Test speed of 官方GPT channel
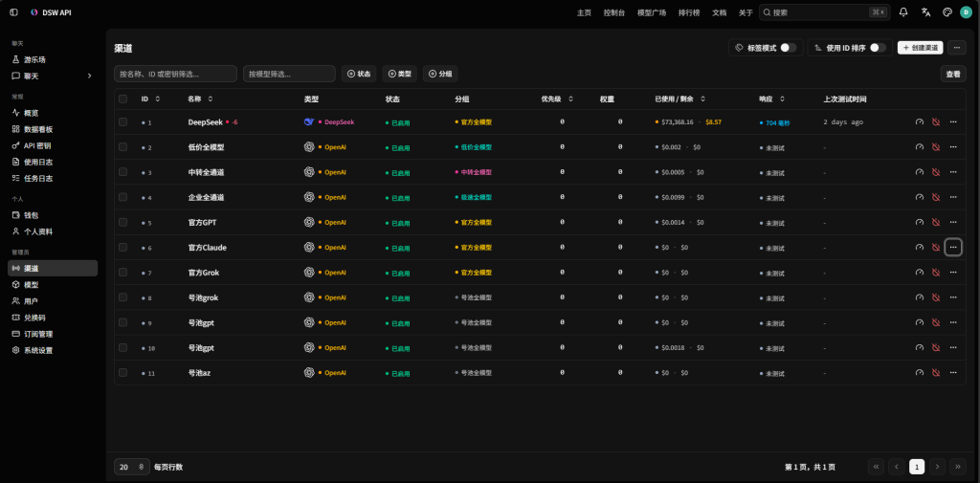 (x=920, y=222)
